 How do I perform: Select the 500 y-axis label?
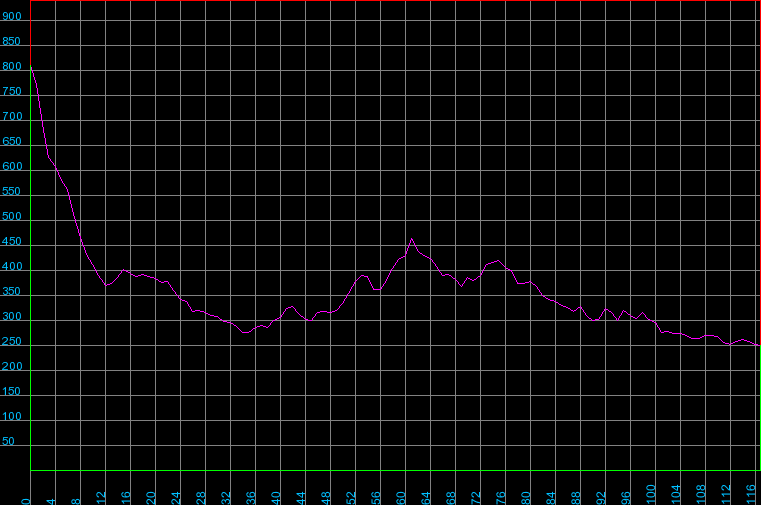(12, 216)
